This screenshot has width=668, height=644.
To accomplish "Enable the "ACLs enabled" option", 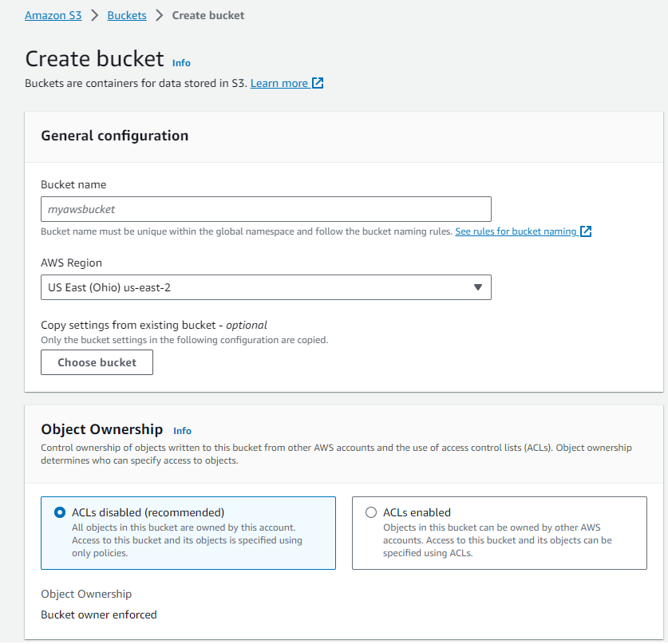I will click(x=371, y=513).
